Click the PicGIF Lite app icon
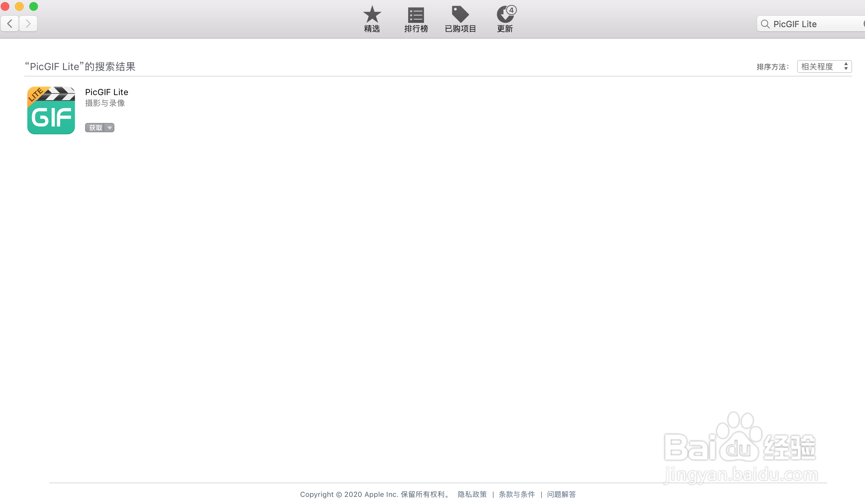The width and height of the screenshot is (865, 504). pos(50,110)
